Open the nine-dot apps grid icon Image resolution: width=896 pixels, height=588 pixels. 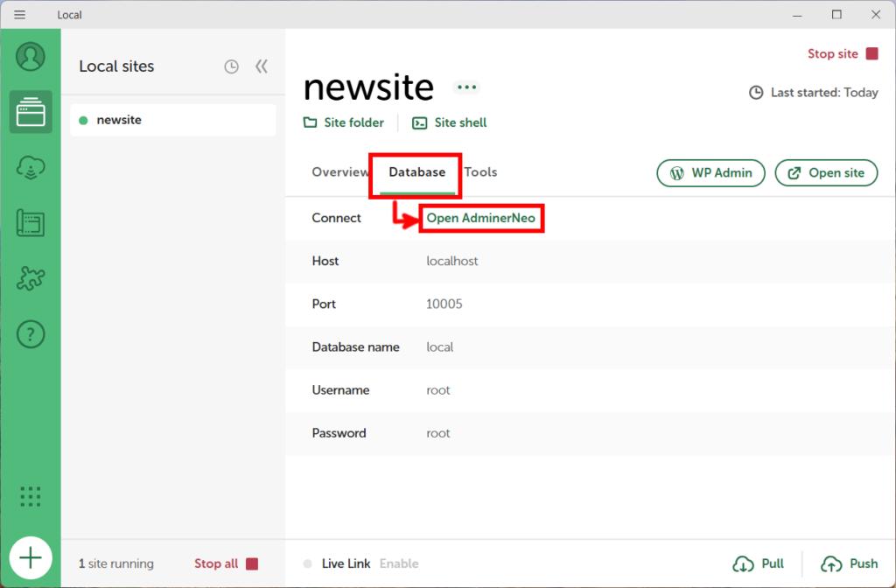(x=31, y=497)
